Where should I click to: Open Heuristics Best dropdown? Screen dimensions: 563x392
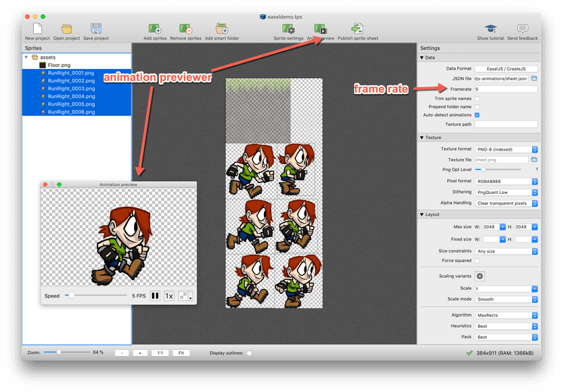click(x=506, y=326)
